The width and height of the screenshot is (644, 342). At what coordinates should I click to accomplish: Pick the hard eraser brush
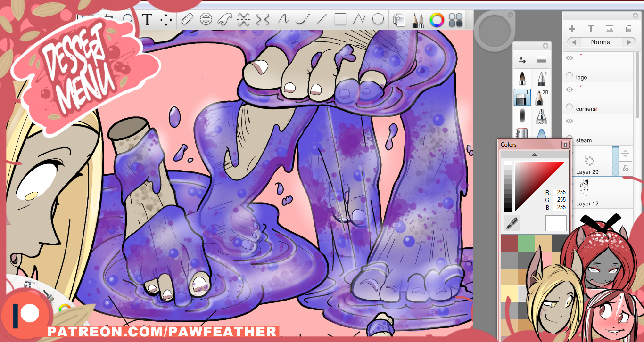(x=522, y=97)
